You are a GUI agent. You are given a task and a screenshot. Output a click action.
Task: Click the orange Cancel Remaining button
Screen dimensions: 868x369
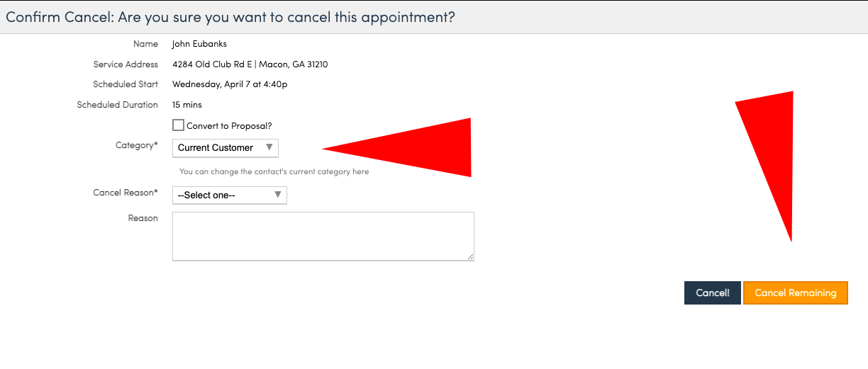coord(795,293)
